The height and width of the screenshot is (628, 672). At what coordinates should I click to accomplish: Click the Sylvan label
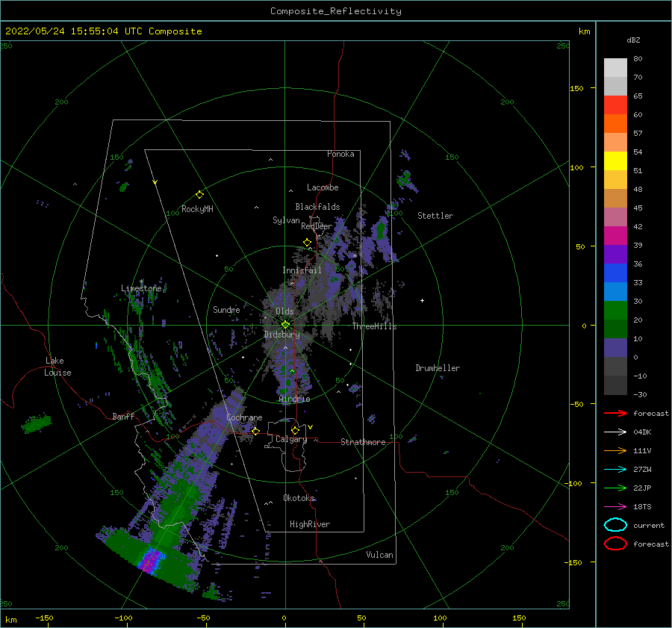tap(286, 220)
